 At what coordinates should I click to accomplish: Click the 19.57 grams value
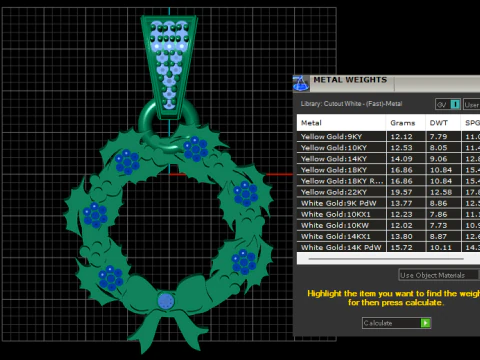point(401,192)
